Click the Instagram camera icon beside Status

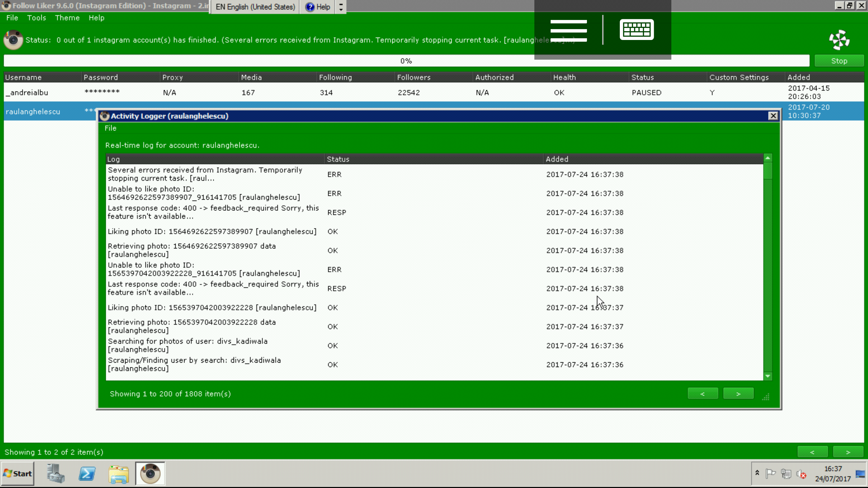click(x=13, y=40)
